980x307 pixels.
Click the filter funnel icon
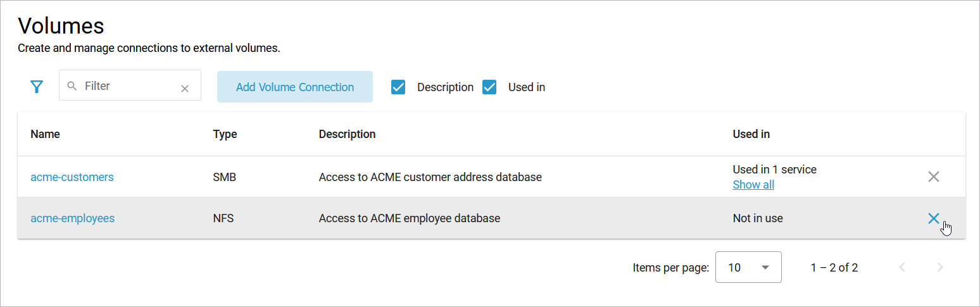coord(37,87)
